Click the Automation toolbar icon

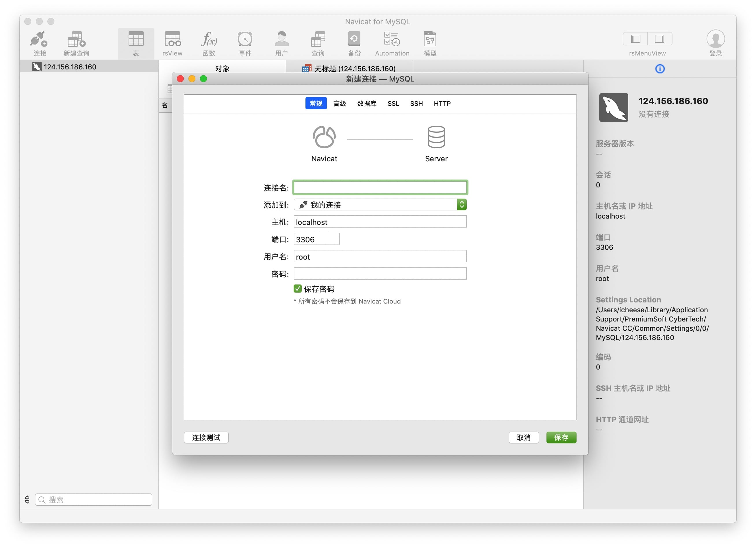[x=392, y=40]
